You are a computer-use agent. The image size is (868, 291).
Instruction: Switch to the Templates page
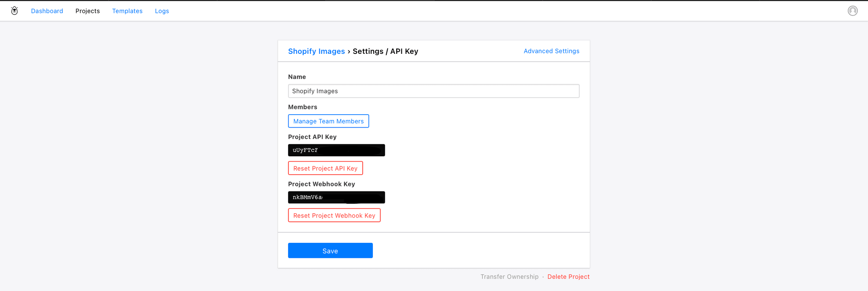coord(127,11)
